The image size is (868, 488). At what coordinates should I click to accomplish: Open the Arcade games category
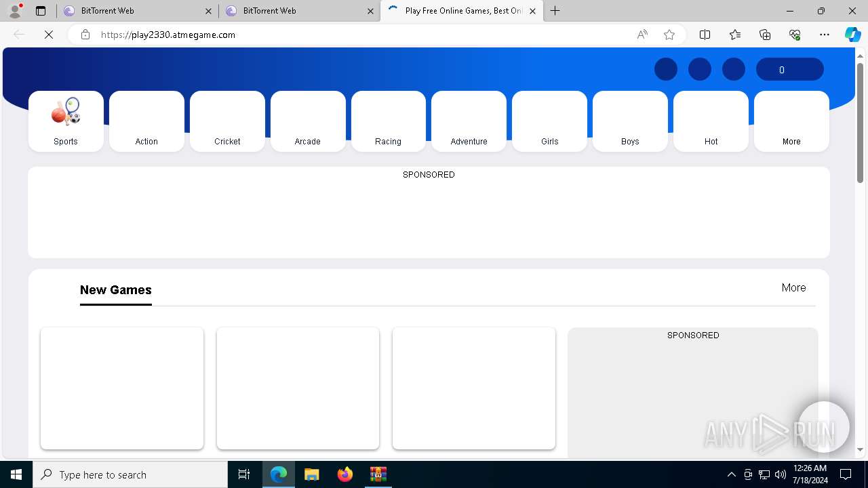pyautogui.click(x=308, y=121)
